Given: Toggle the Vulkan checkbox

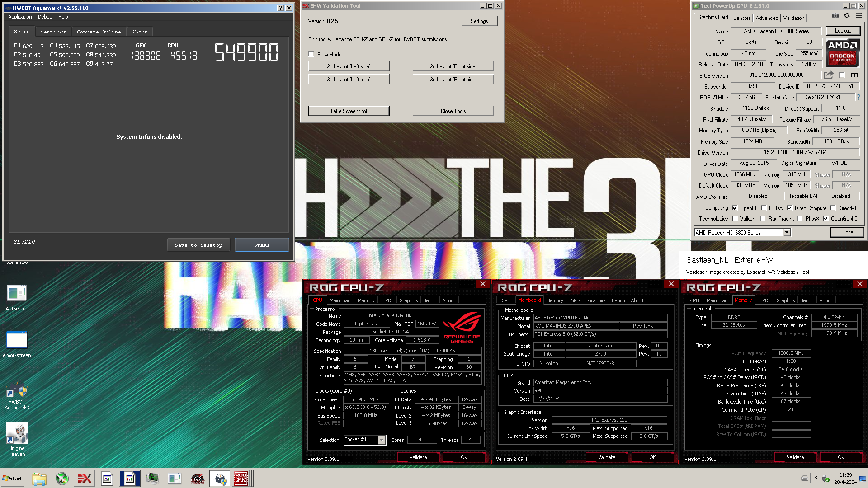Looking at the screenshot, I should [x=735, y=219].
